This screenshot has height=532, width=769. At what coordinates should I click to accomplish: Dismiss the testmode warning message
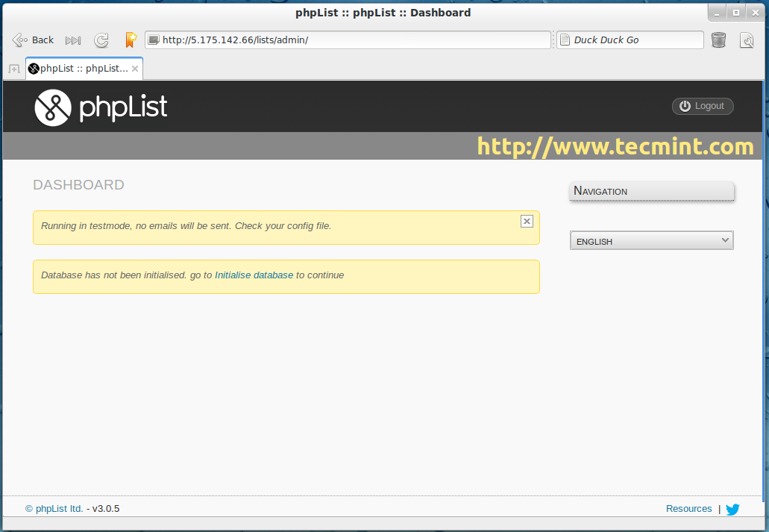click(527, 222)
